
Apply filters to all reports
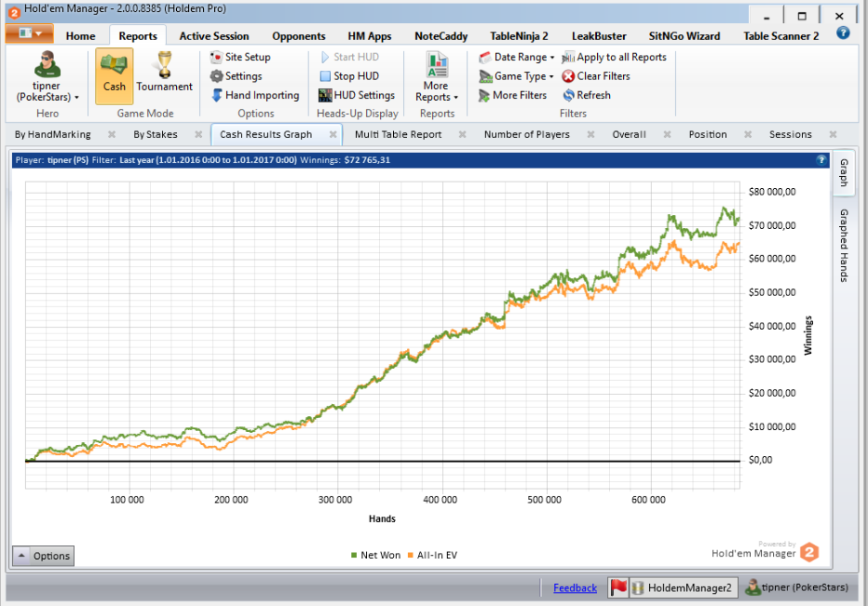(x=615, y=57)
